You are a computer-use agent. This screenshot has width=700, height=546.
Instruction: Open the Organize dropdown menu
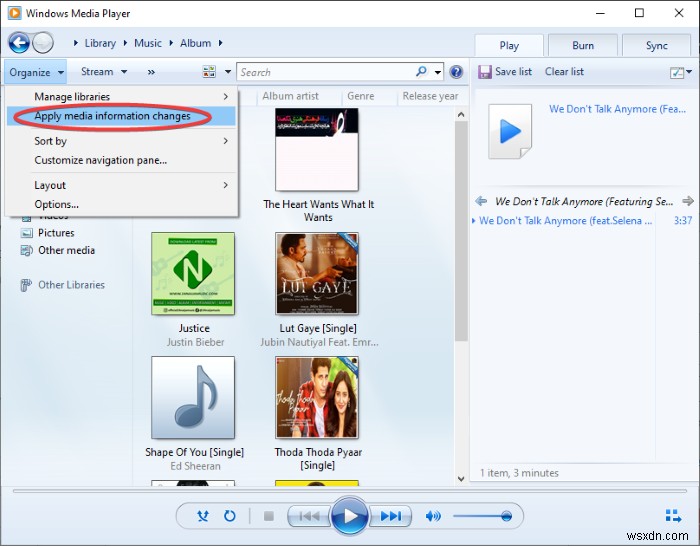click(37, 72)
